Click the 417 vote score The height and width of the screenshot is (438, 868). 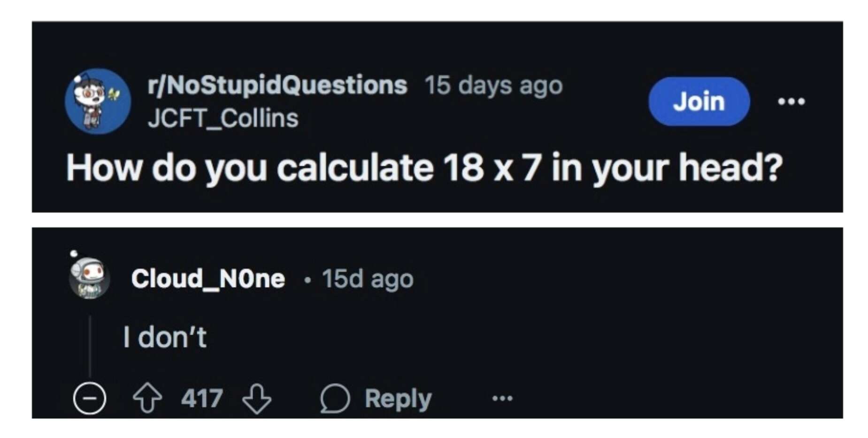[202, 399]
